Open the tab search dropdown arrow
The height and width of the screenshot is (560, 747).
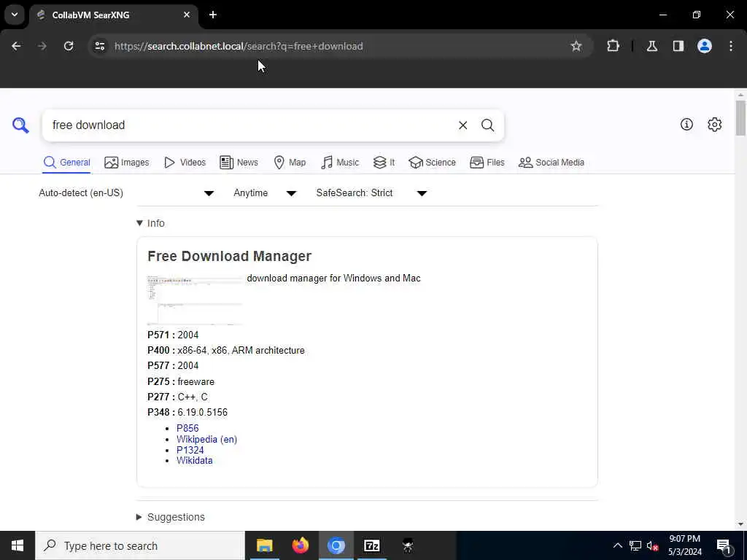15,15
